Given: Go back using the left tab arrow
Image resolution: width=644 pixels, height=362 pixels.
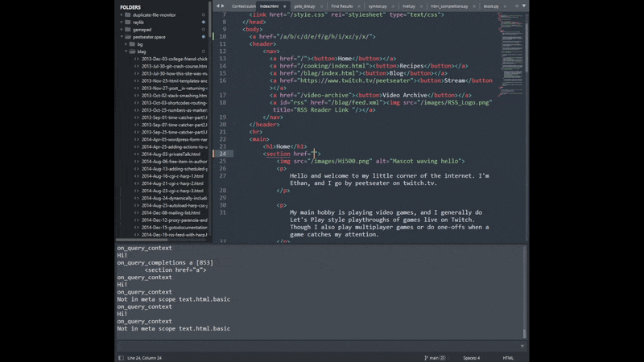Looking at the screenshot, I should click(x=217, y=6).
